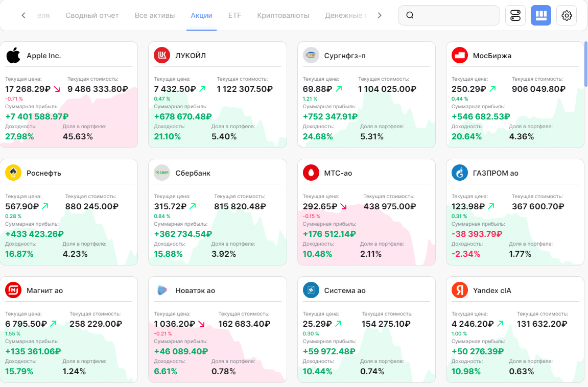The width and height of the screenshot is (588, 387).
Task: Click Магнит ао daily change 1.55 %
Action: pyautogui.click(x=13, y=334)
